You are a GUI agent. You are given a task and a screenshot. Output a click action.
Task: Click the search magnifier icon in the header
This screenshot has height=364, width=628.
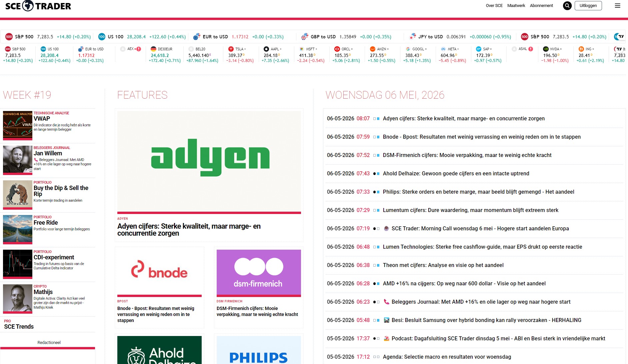(x=567, y=6)
